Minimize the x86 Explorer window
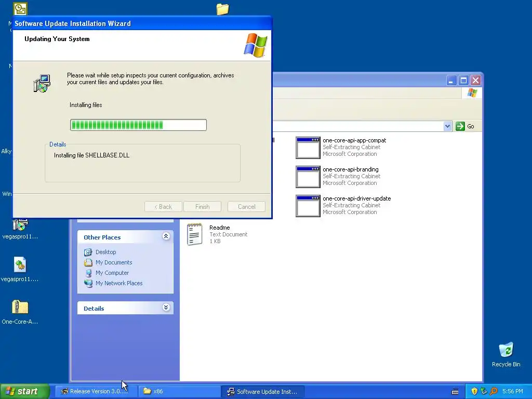 tap(451, 81)
